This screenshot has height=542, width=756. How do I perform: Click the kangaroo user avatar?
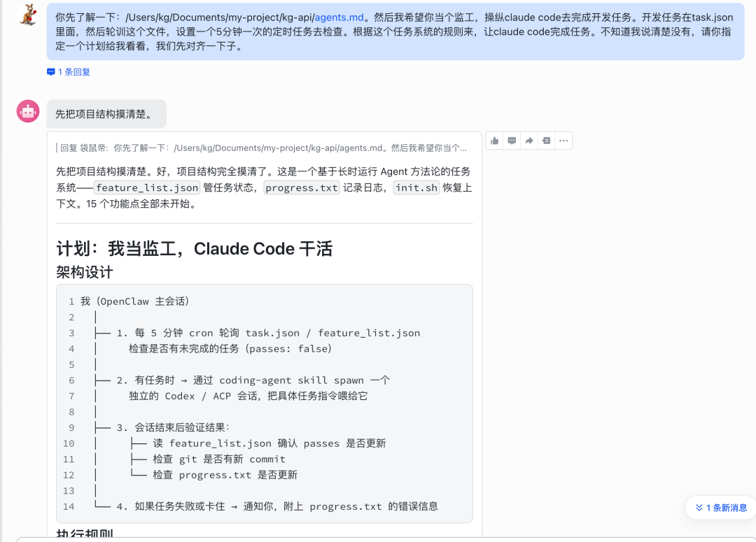pyautogui.click(x=28, y=15)
